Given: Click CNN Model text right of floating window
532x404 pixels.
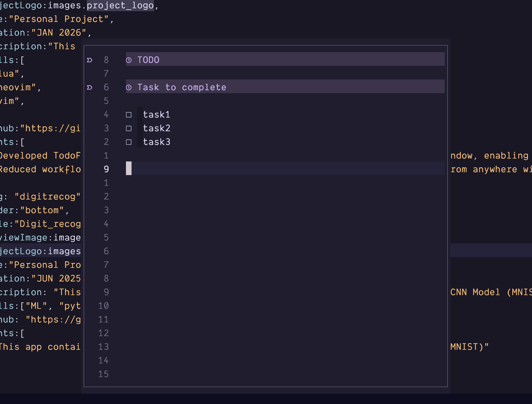Looking at the screenshot, I should [475, 292].
